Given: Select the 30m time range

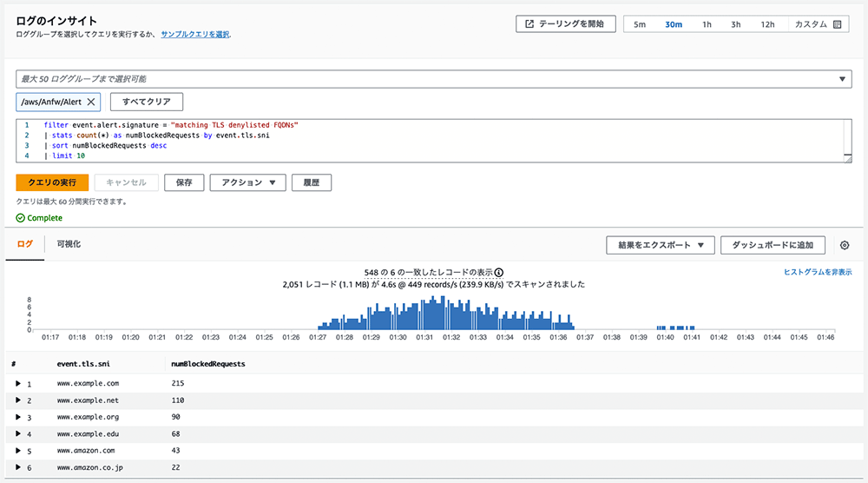Looking at the screenshot, I should pos(674,24).
